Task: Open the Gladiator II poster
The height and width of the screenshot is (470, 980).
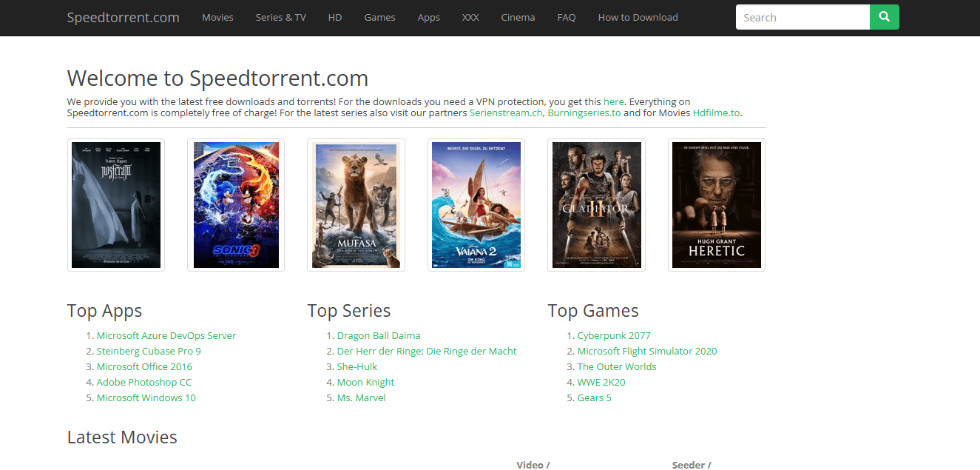Action: [x=596, y=204]
